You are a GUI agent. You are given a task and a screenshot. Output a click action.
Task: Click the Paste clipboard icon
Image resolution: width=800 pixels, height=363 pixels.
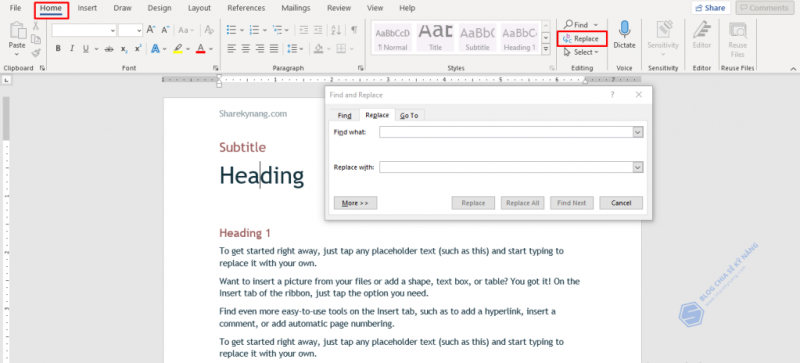point(17,30)
